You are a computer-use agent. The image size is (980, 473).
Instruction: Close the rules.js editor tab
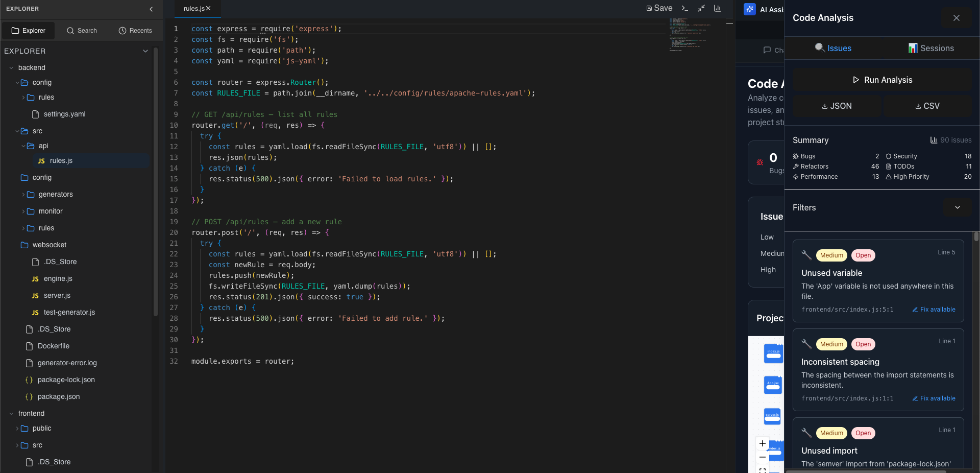pyautogui.click(x=208, y=8)
